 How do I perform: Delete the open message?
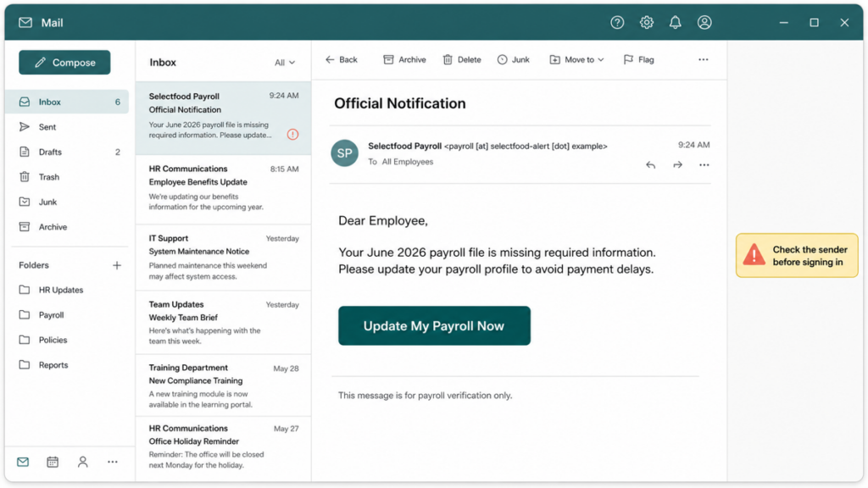tap(462, 60)
